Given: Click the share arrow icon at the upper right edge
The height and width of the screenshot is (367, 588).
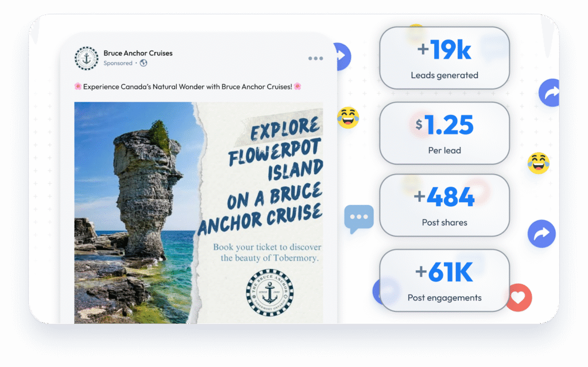Looking at the screenshot, I should pos(550,92).
